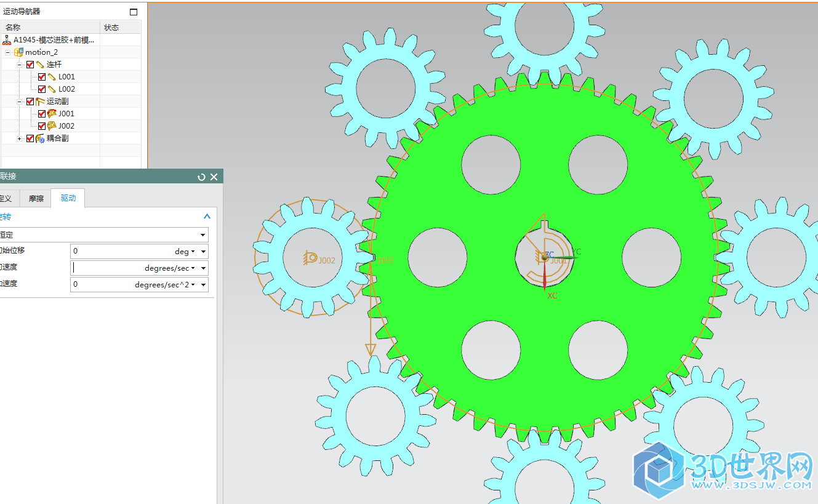Uncheck the J001 checkbox

(42, 114)
